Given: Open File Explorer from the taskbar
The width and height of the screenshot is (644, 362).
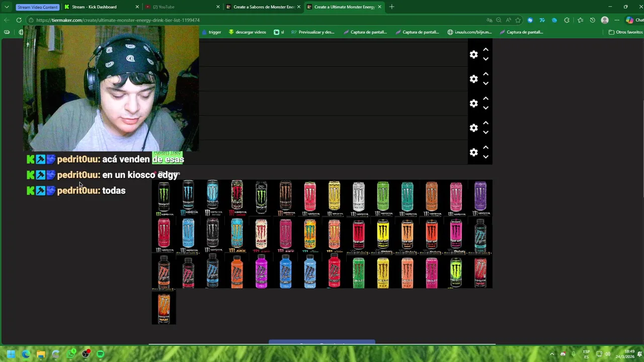Looking at the screenshot, I should coord(41,354).
